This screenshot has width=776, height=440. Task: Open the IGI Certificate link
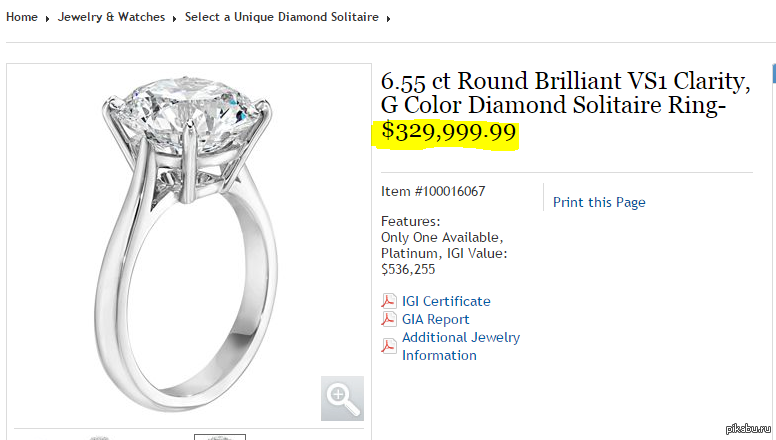coord(446,301)
